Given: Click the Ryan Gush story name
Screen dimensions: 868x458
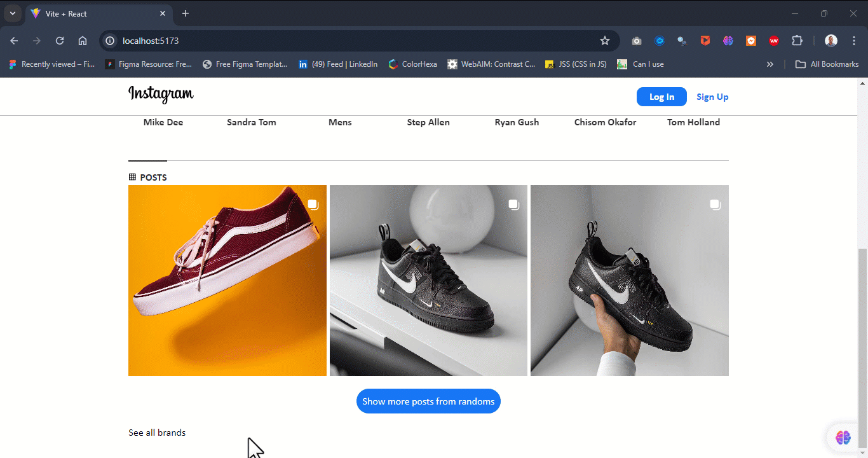Looking at the screenshot, I should pyautogui.click(x=517, y=122).
